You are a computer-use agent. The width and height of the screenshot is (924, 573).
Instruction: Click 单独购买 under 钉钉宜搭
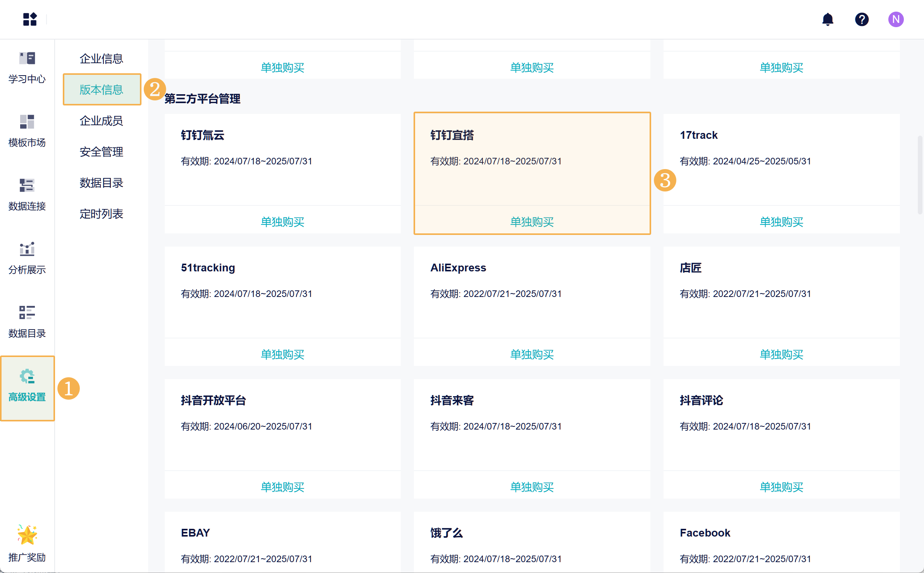pyautogui.click(x=532, y=221)
